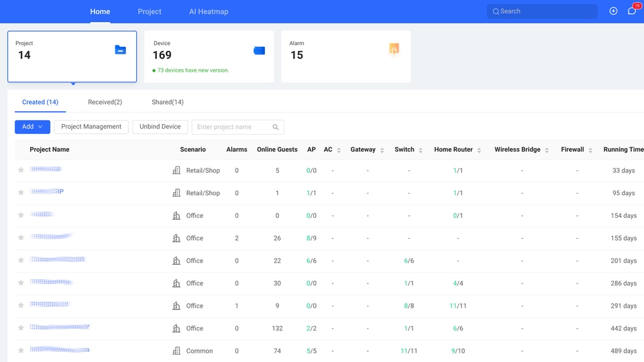Star the project running 154 days
The width and height of the screenshot is (644, 362).
[x=21, y=215]
